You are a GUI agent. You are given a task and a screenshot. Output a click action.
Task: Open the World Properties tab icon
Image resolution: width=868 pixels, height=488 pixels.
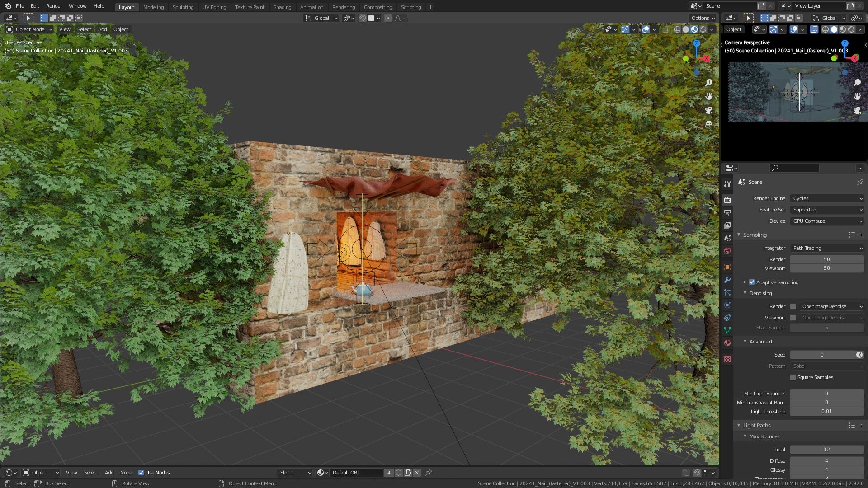tap(727, 251)
